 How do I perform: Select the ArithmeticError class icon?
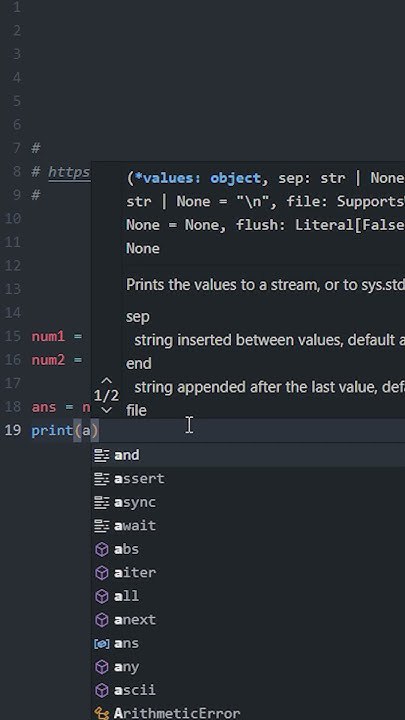pos(101,714)
